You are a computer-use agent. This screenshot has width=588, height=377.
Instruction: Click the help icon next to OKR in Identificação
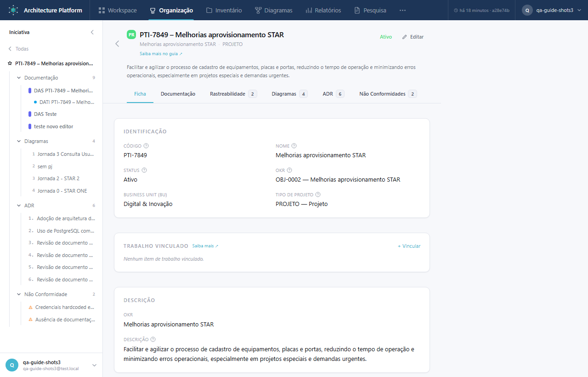click(x=289, y=170)
